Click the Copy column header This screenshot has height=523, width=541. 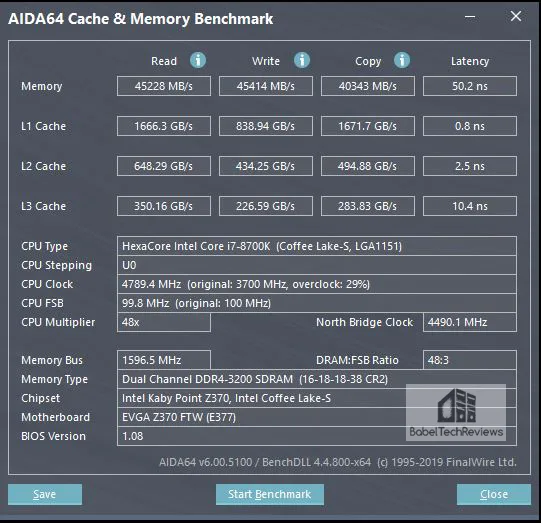tap(368, 61)
